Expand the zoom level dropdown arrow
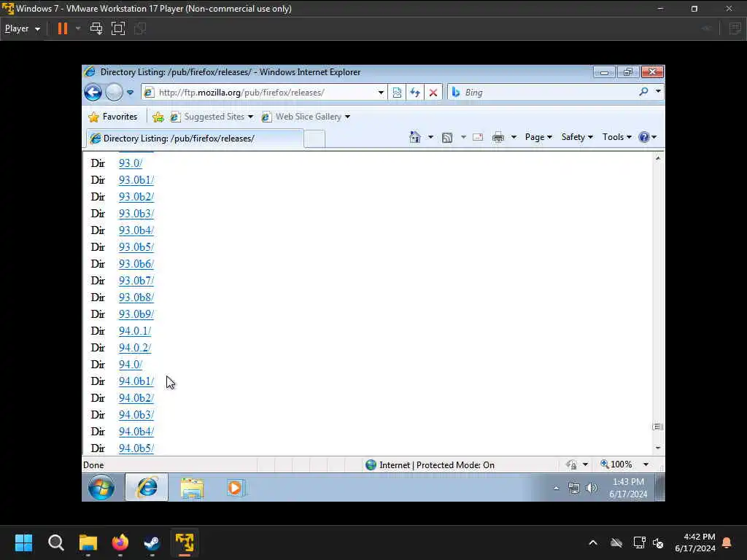This screenshot has height=560, width=747. pos(646,464)
